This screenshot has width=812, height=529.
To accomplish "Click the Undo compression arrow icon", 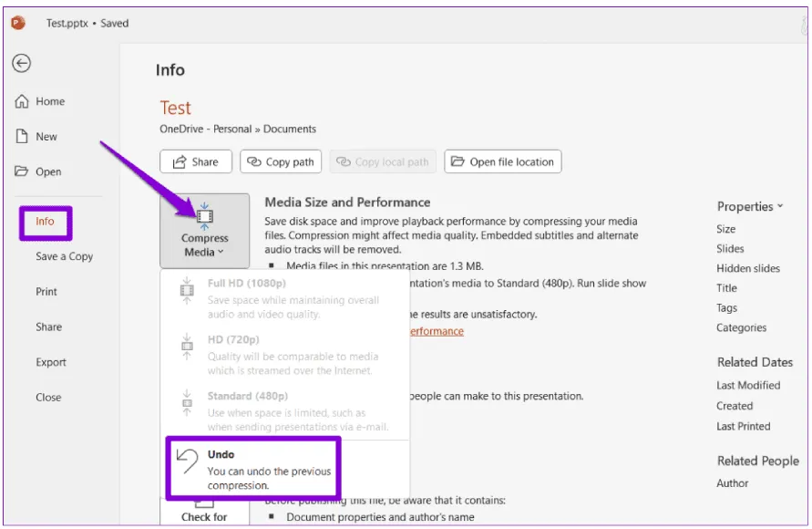I will coord(187,462).
